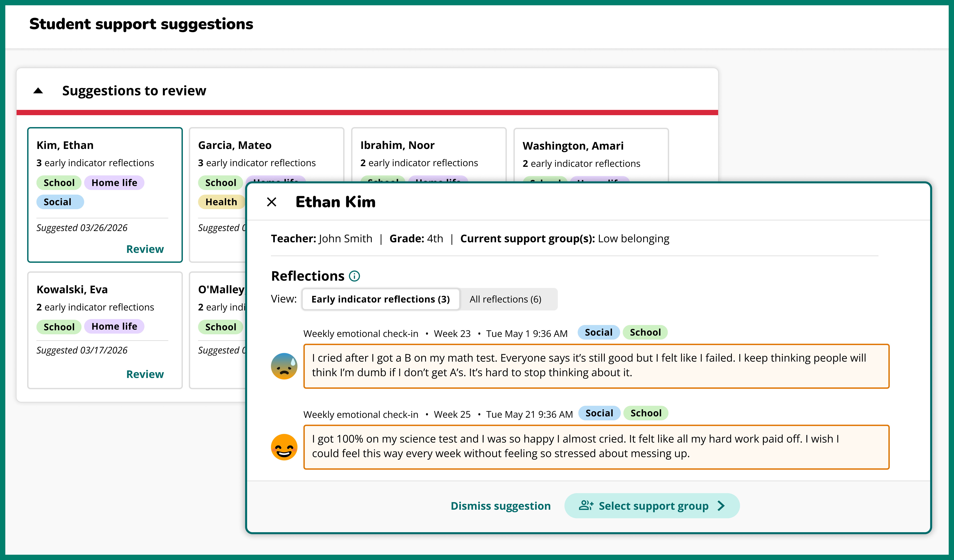This screenshot has width=954, height=560.
Task: Click the School tag on Week 23 reflection
Action: (x=645, y=332)
